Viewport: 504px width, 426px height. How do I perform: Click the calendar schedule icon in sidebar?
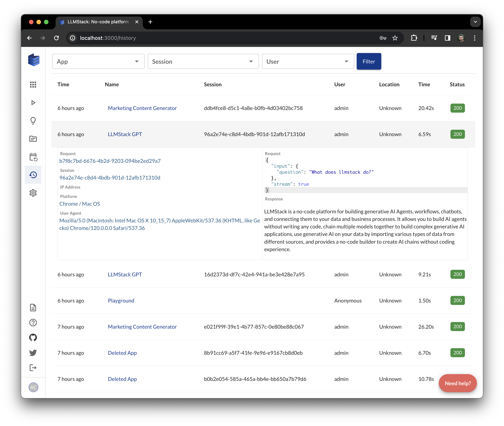(33, 157)
